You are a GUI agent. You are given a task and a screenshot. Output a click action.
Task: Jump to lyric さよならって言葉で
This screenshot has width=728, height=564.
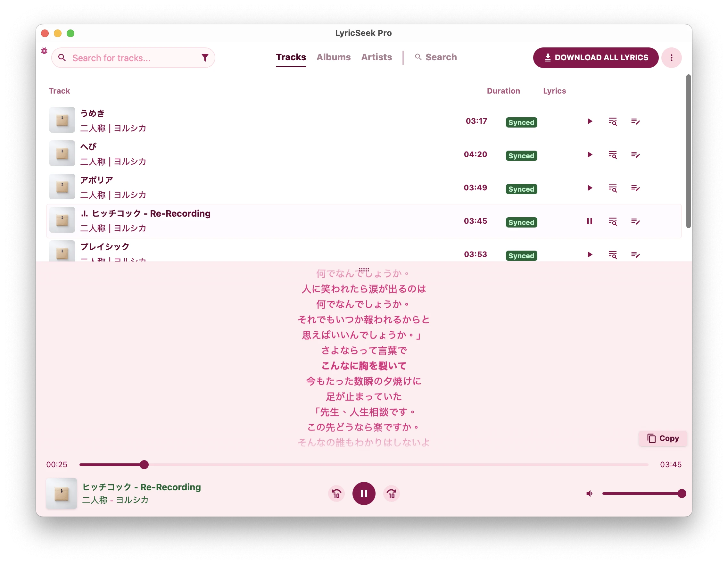tap(364, 351)
